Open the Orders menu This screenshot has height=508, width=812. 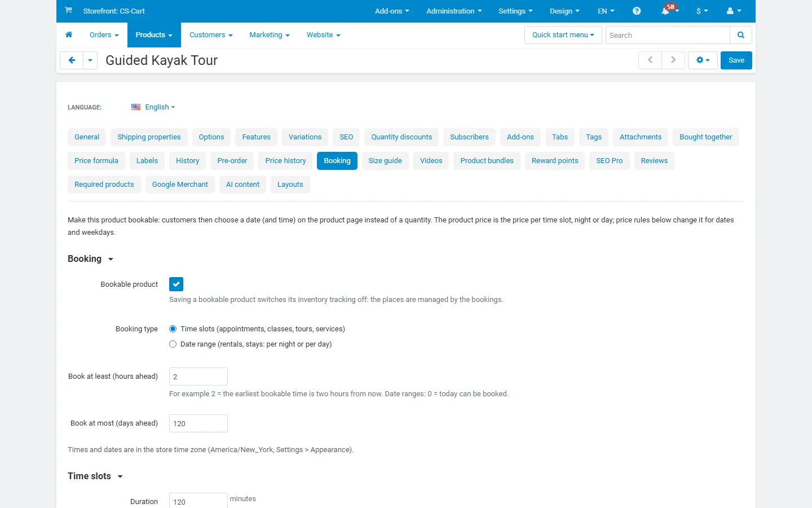pos(104,35)
